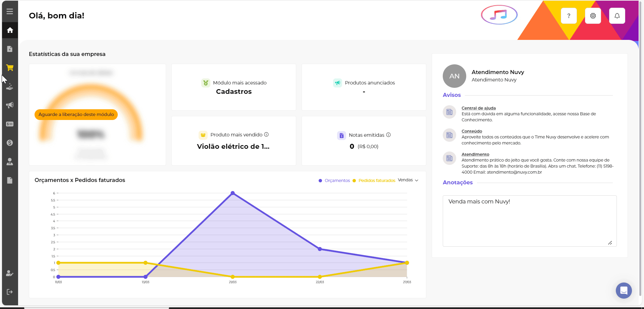The height and width of the screenshot is (309, 644).
Task: Click info icon beside Produto mais vendido
Action: tap(266, 135)
